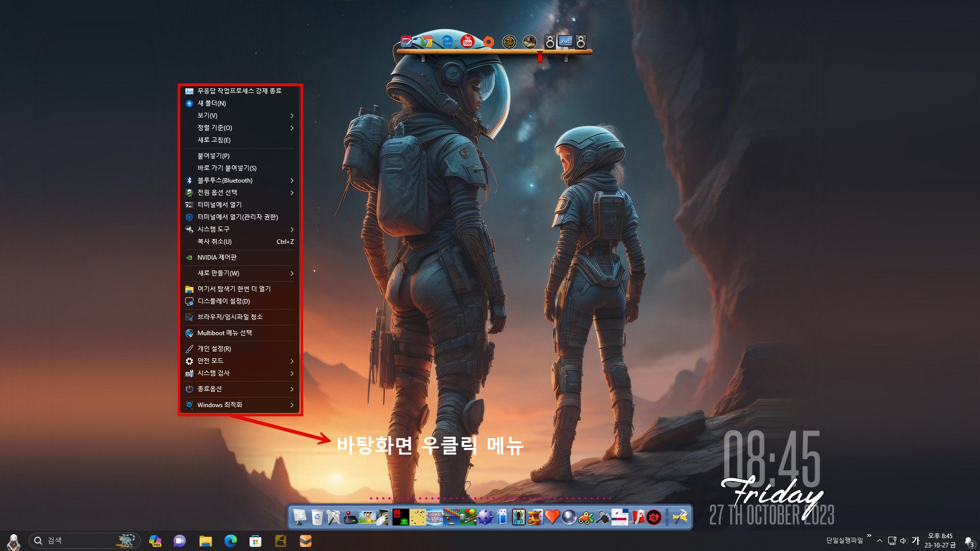The image size is (980, 551).
Task: Expand the Windows 최적화 submenu
Action: tap(239, 405)
